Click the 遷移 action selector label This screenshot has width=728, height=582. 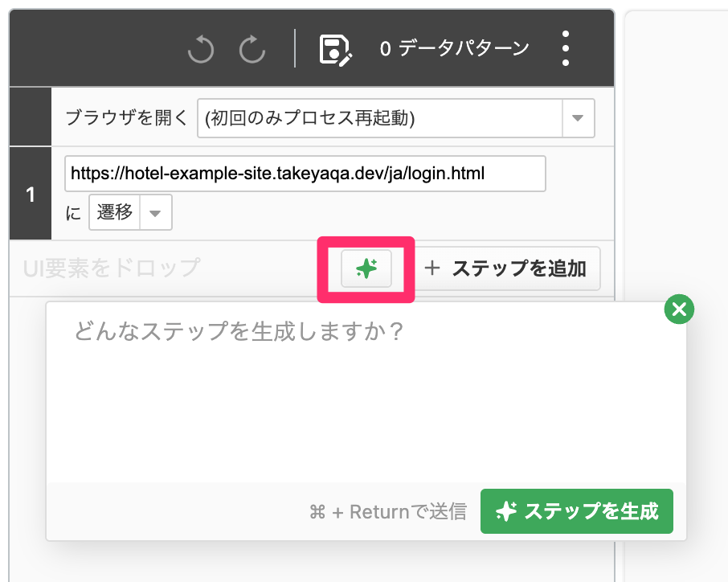(x=115, y=212)
